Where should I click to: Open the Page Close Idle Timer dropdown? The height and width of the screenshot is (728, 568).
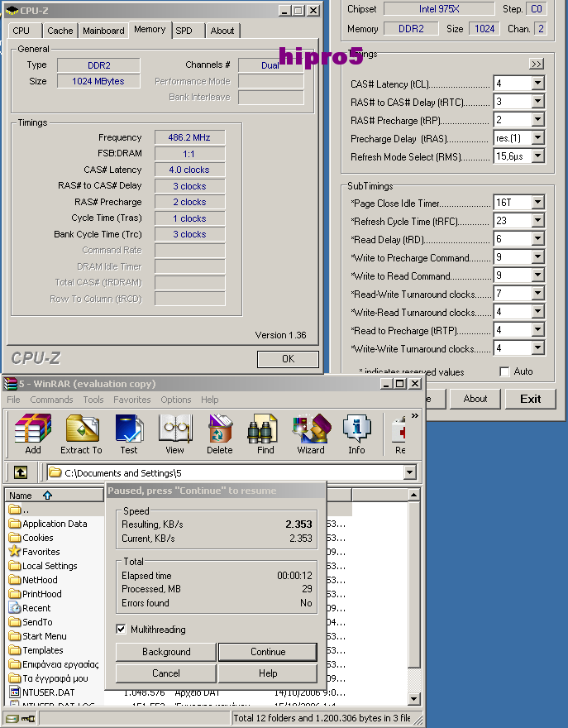538,203
